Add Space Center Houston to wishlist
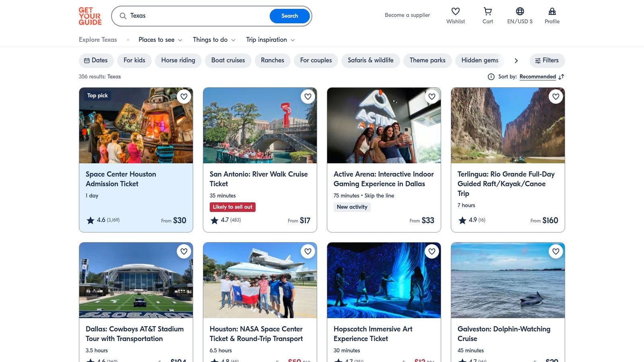 [184, 97]
